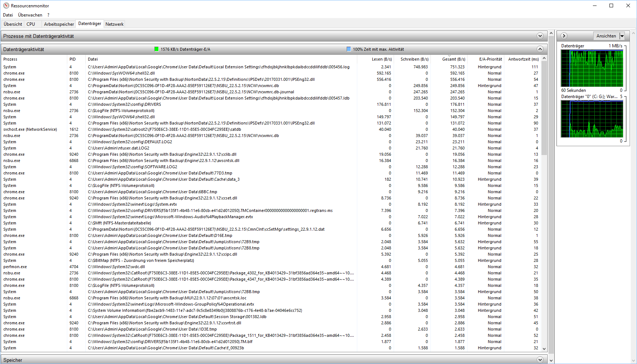Screen dimensions: 637x364
Task: Click the green Datenträger-E/A legend square
Action: coord(157,49)
